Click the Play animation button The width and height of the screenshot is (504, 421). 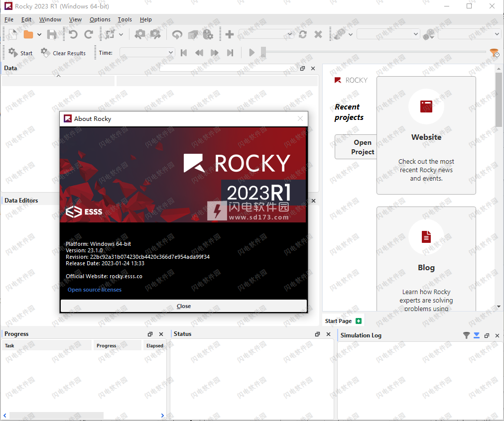pos(252,53)
